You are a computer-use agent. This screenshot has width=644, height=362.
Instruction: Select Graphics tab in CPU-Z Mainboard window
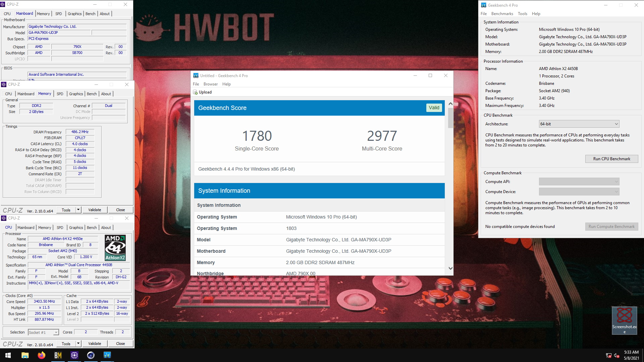coord(74,14)
